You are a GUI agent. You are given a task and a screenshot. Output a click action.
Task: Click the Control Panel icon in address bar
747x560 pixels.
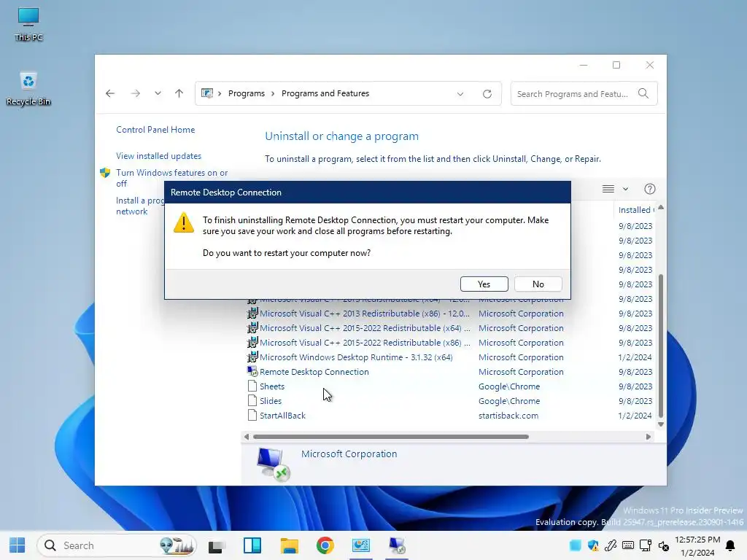[x=206, y=93]
